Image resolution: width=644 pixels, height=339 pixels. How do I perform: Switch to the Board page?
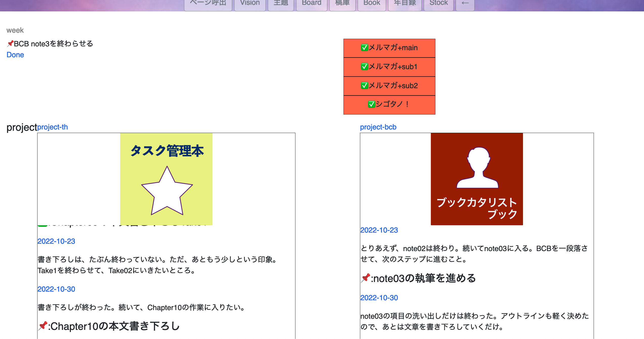[311, 3]
